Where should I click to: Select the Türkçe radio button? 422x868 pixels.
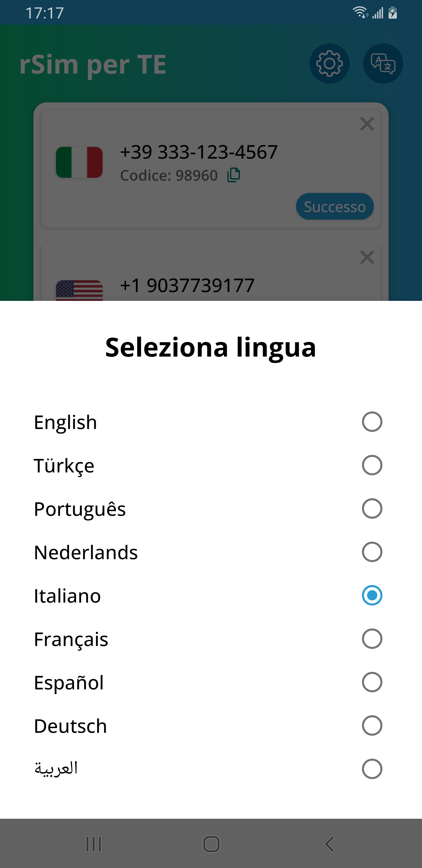coord(372,465)
